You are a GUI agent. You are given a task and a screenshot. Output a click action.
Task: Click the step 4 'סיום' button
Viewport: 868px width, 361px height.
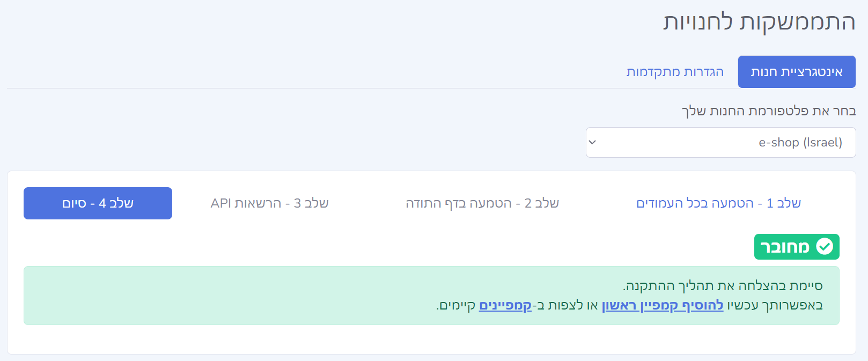(98, 203)
